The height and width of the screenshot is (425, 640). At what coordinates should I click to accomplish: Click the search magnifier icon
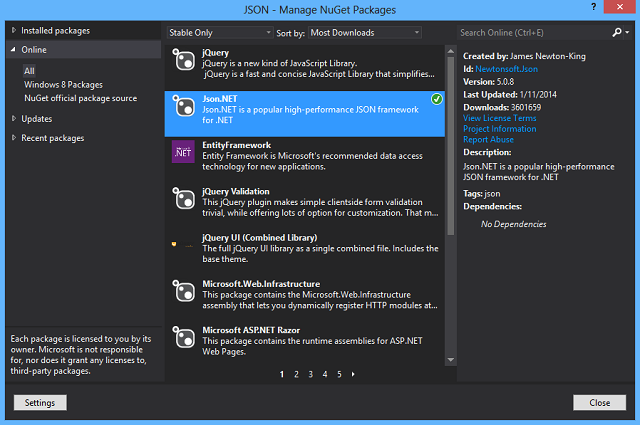tap(617, 32)
